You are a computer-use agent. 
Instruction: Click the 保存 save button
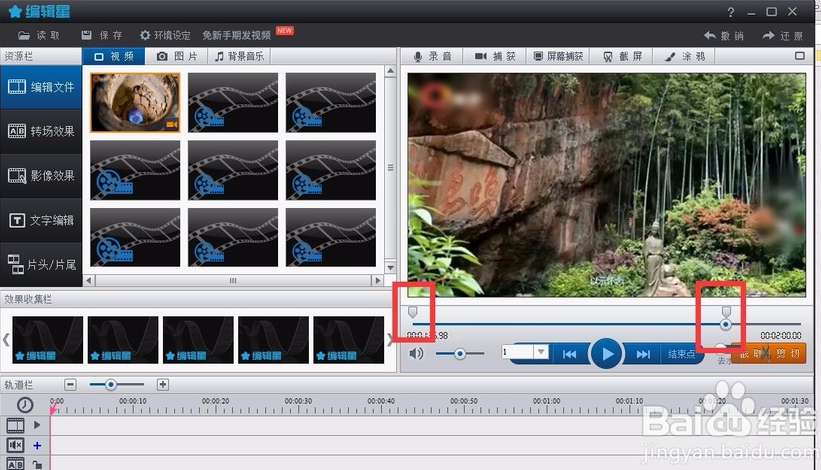(x=100, y=35)
